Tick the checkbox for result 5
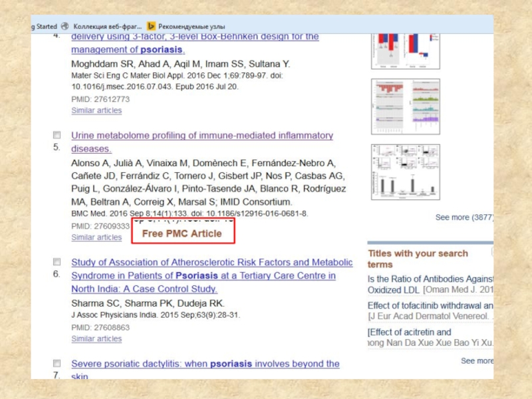Image resolution: width=532 pixels, height=399 pixels. 57,135
